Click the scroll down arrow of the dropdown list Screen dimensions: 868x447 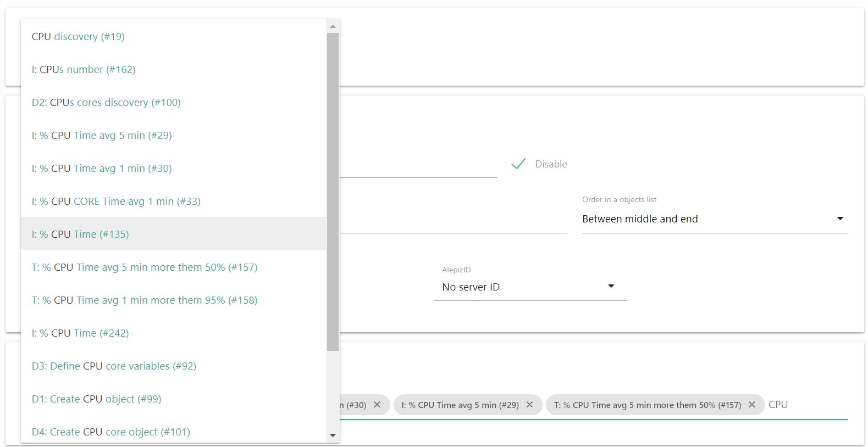333,435
